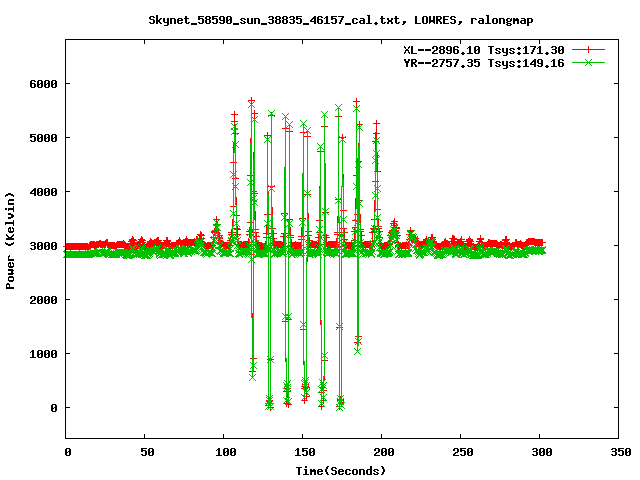This screenshot has height=480, width=640.
Task: Click x-axis tick label 350
Action: pos(621,452)
